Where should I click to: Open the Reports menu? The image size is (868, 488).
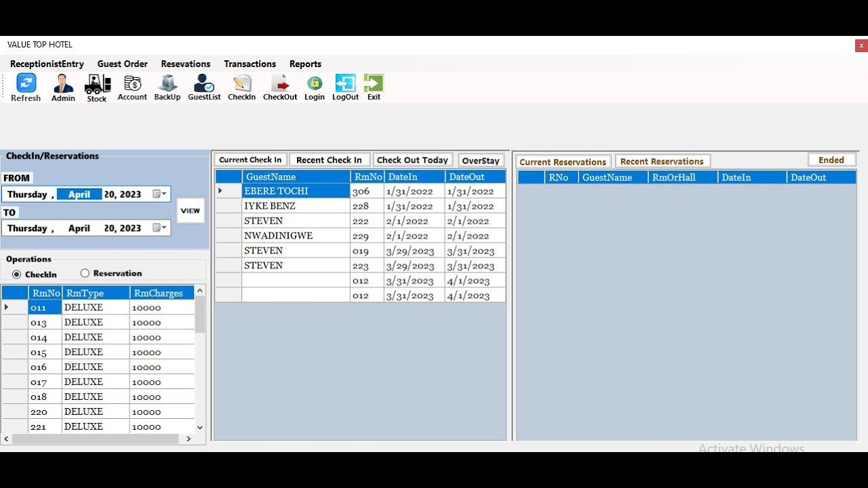point(305,64)
